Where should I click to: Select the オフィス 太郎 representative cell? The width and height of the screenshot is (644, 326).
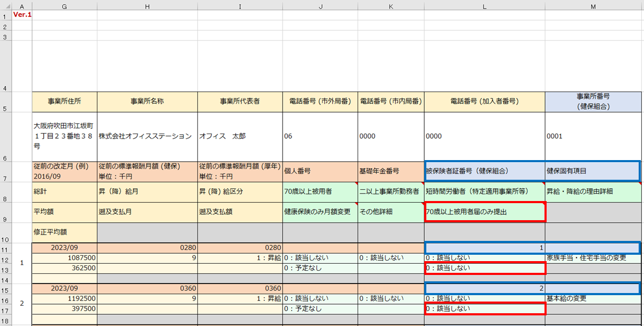(240, 136)
